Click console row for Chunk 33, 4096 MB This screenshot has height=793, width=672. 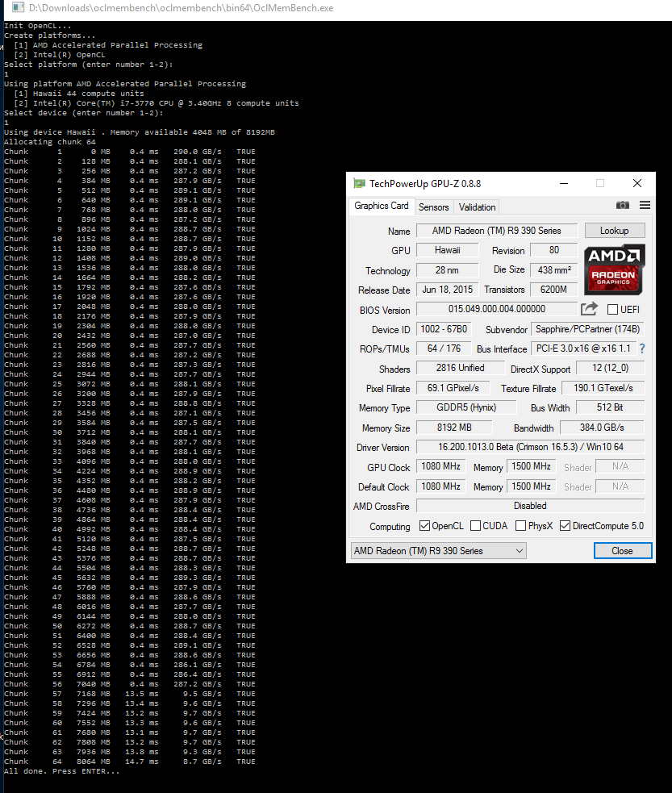[129, 461]
